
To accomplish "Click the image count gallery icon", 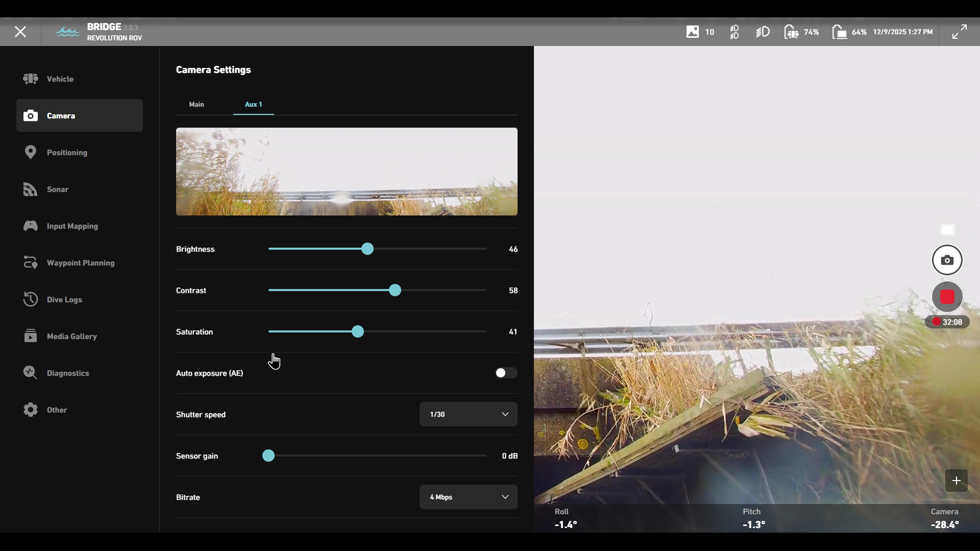I will [x=693, y=32].
